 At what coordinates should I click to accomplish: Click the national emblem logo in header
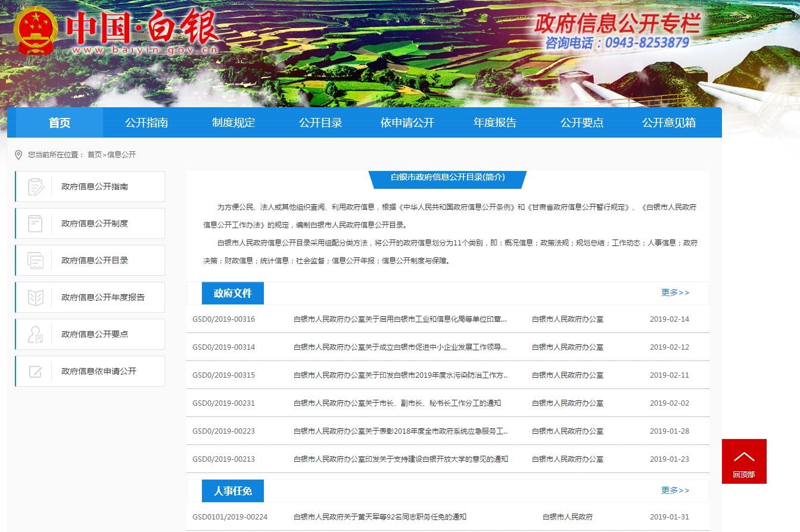pos(35,30)
